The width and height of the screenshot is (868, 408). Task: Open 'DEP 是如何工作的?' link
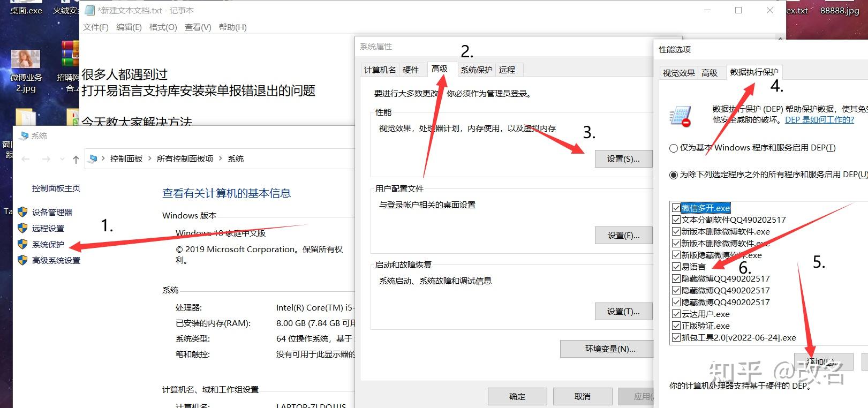click(x=819, y=119)
